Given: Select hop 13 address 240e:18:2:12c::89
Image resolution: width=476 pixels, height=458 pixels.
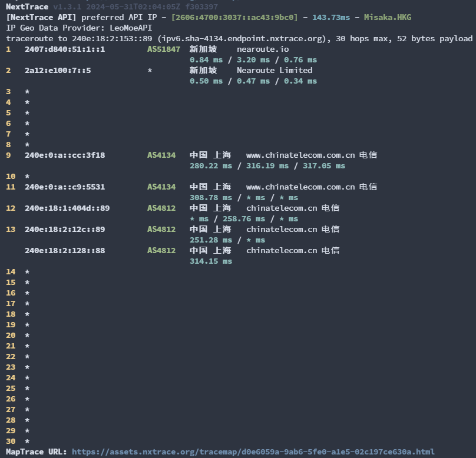Looking at the screenshot, I should coord(65,230).
